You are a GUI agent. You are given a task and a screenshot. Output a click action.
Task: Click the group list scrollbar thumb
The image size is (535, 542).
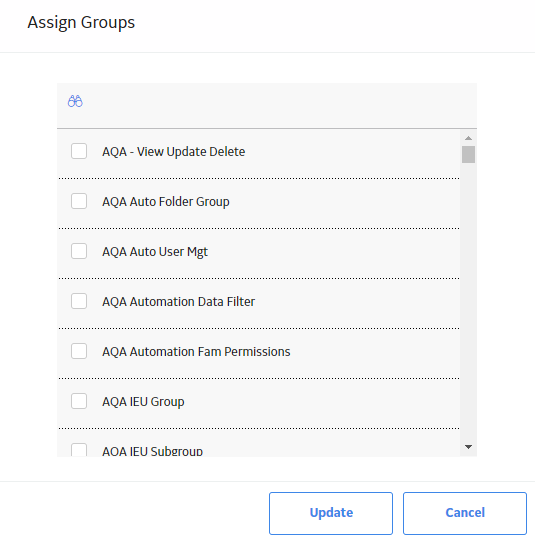[x=468, y=154]
